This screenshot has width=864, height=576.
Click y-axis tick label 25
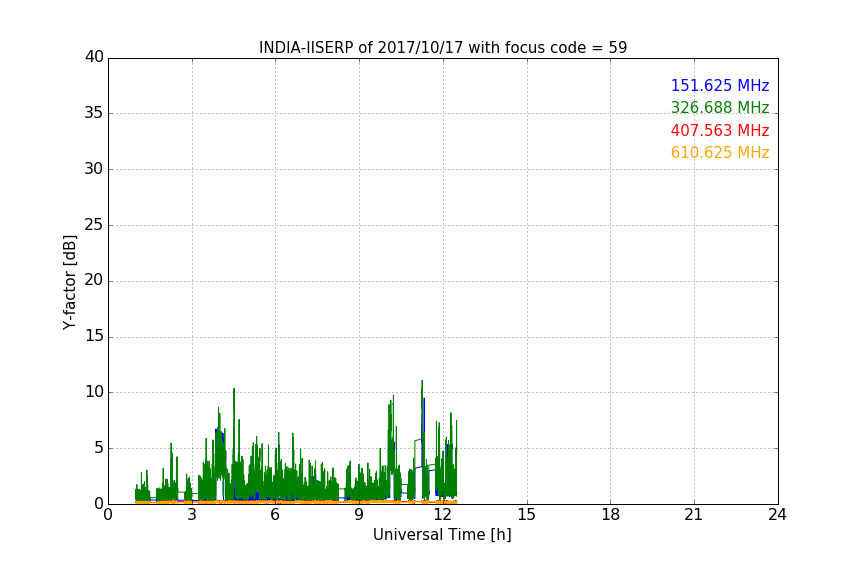94,225
